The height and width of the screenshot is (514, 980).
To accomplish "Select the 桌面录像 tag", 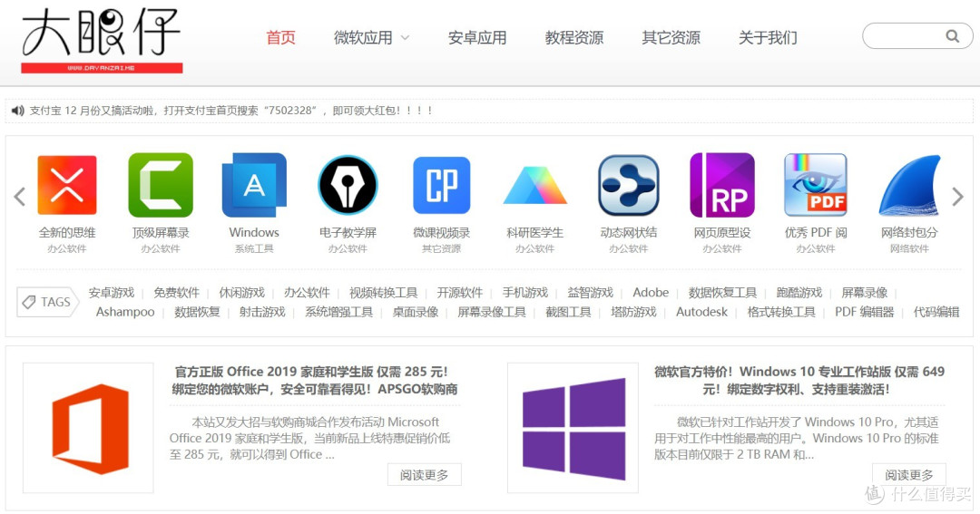I will tap(416, 312).
